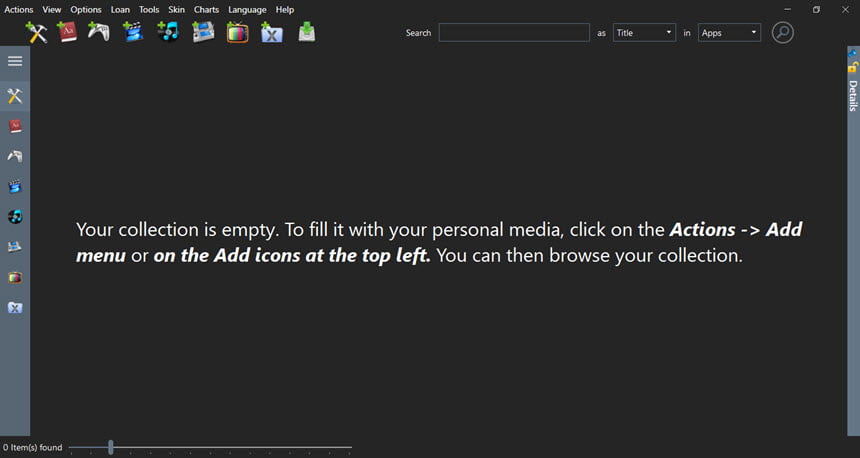Open the Options menu
Viewport: 860px width, 458px height.
86,9
